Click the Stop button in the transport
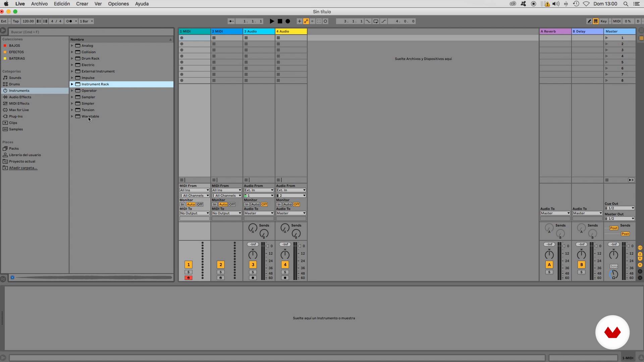 pyautogui.click(x=280, y=21)
